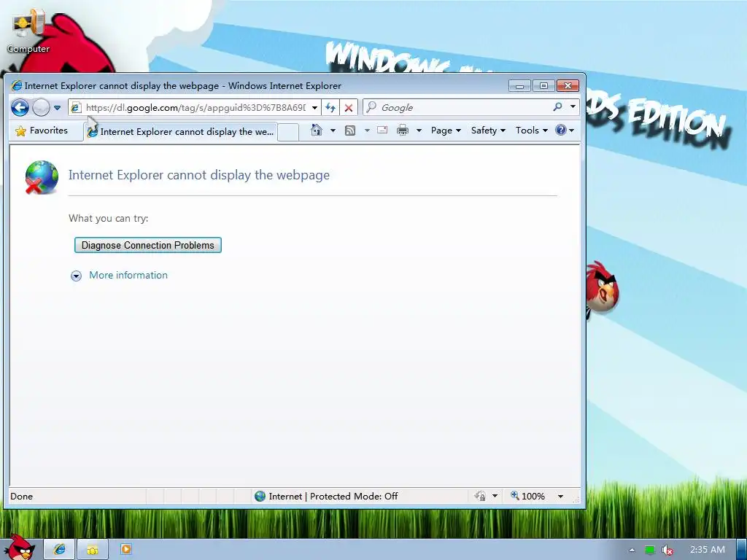This screenshot has width=747, height=560.
Task: Expand the More information section
Action: tap(76, 276)
